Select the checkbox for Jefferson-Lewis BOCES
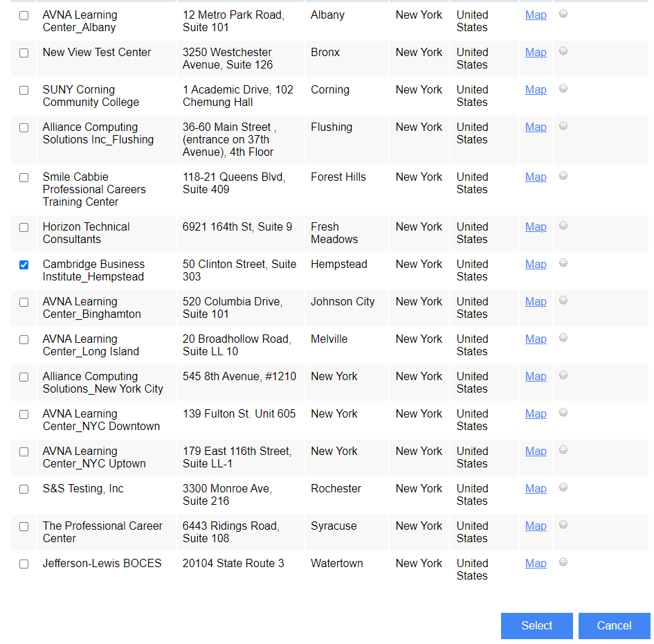Image resolution: width=654 pixels, height=644 pixels. pos(24,563)
